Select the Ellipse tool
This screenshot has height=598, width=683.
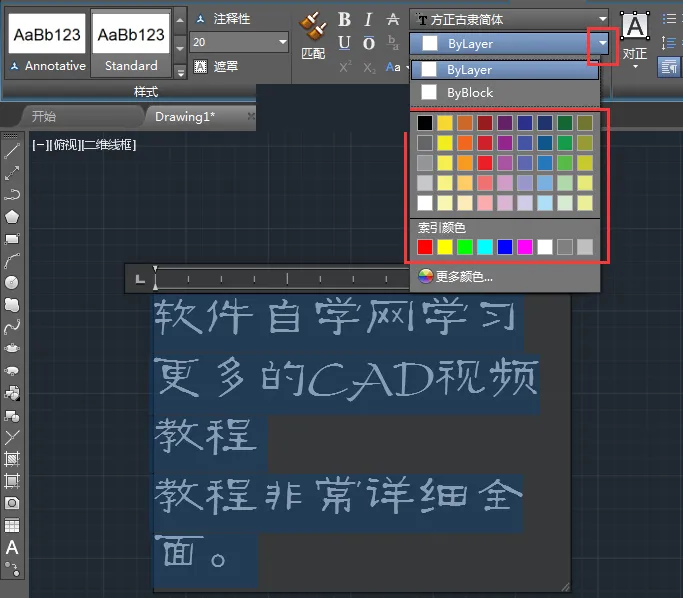point(12,348)
